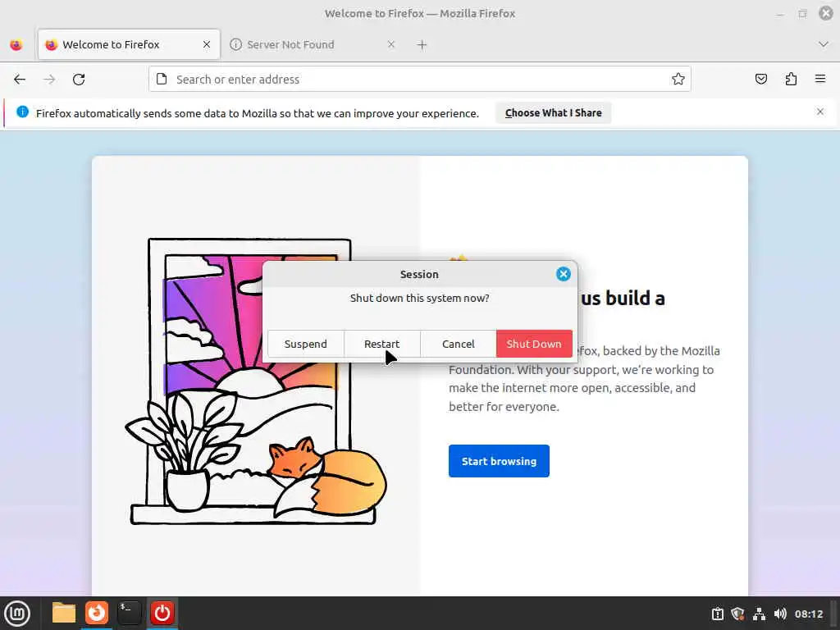
Task: Click Cancel in the Session dialog
Action: pos(458,344)
